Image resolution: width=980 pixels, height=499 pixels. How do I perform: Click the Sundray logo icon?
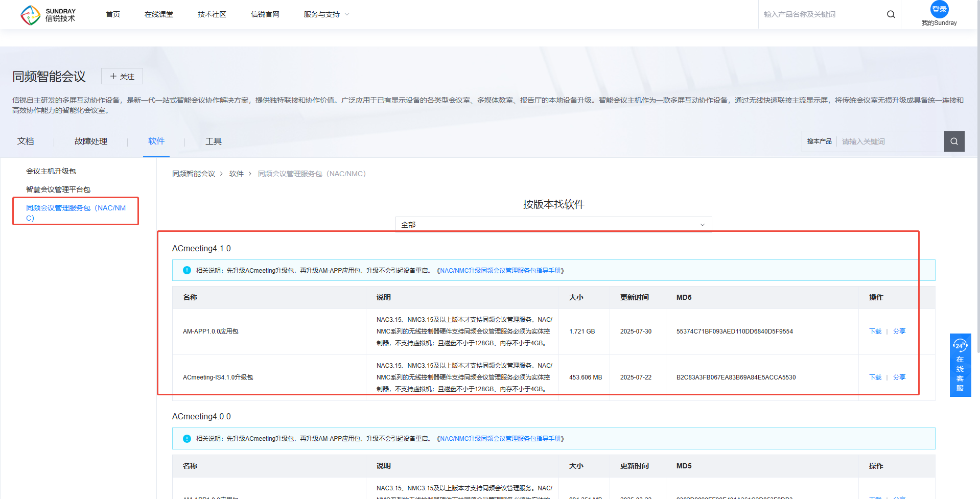[x=31, y=15]
